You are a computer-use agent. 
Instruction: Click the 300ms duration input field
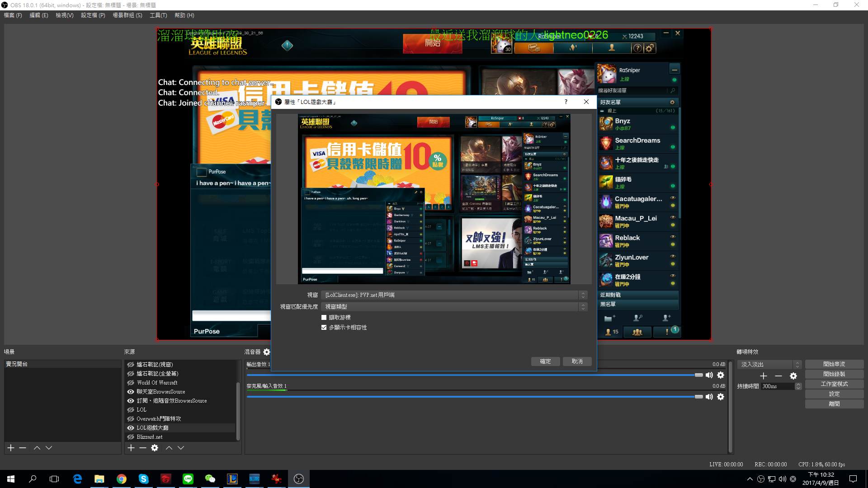click(778, 386)
